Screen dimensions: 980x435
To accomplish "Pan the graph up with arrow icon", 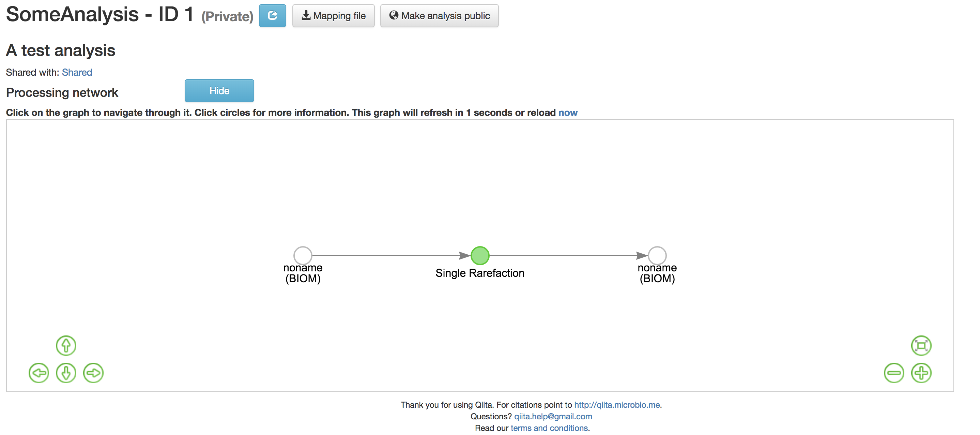I will click(x=66, y=345).
